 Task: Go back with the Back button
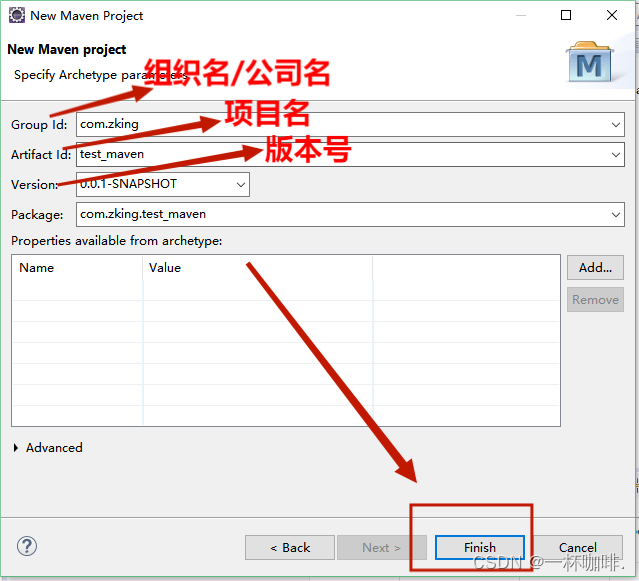point(290,547)
